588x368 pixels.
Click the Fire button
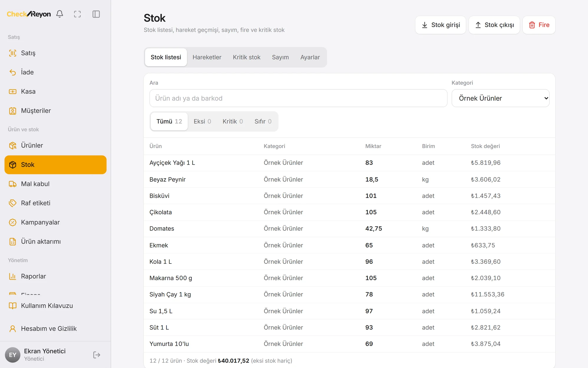pyautogui.click(x=539, y=25)
